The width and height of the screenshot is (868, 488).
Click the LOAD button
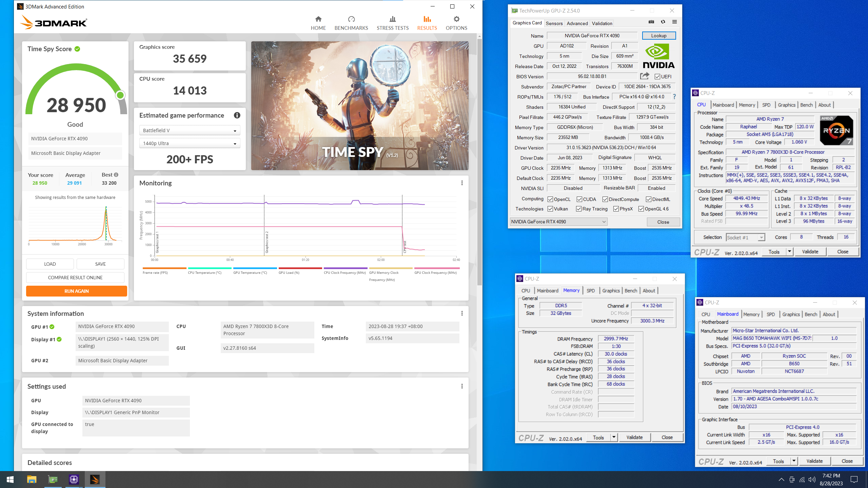click(x=50, y=264)
